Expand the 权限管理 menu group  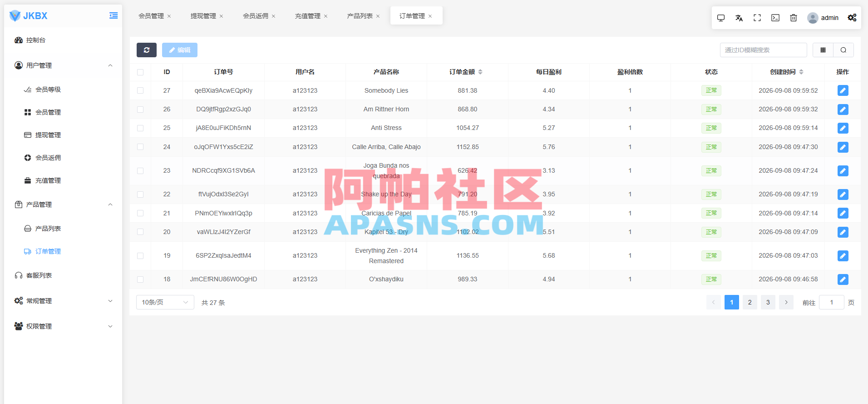tap(63, 326)
